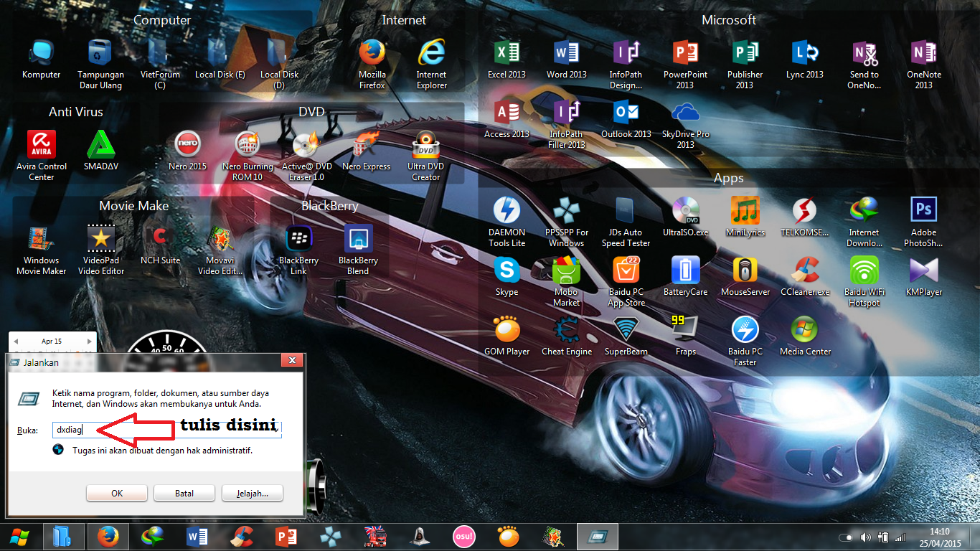Open SuperBeam shortcut
980x551 pixels.
pyautogui.click(x=626, y=336)
